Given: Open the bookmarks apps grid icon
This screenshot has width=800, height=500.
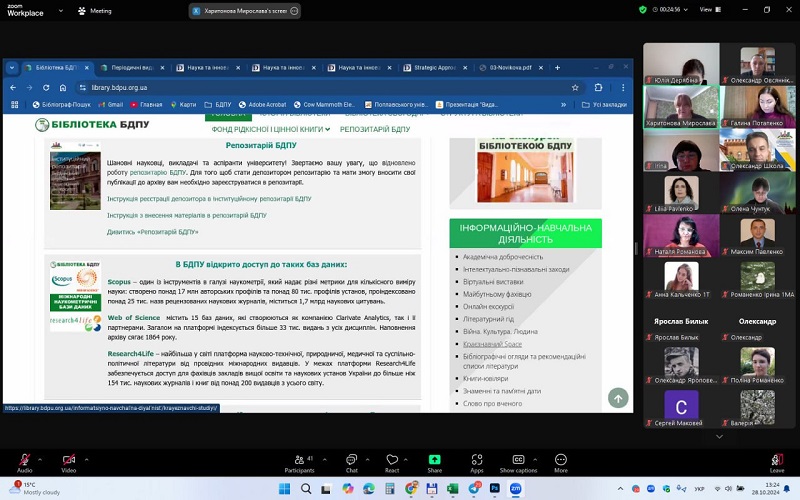Looking at the screenshot, I should point(14,105).
